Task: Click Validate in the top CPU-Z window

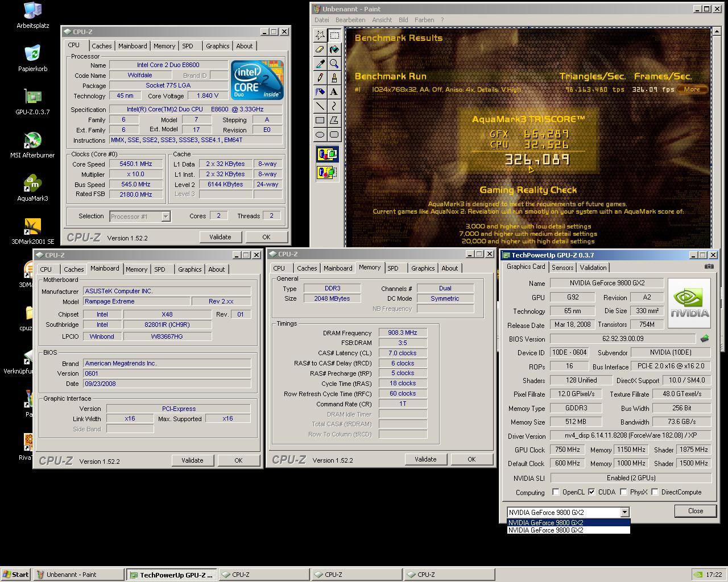Action: (x=220, y=237)
